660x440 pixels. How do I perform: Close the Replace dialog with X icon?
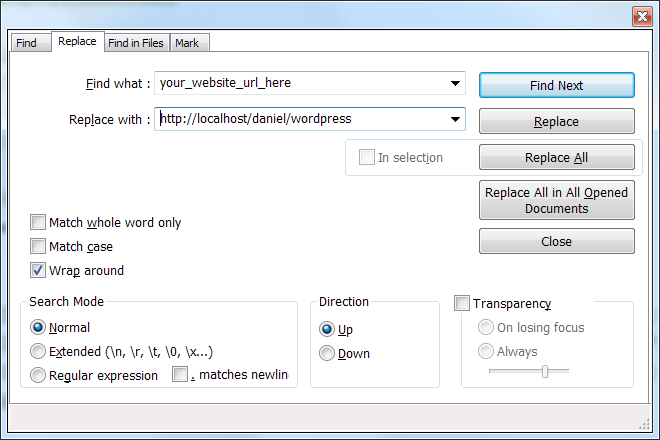[x=641, y=15]
